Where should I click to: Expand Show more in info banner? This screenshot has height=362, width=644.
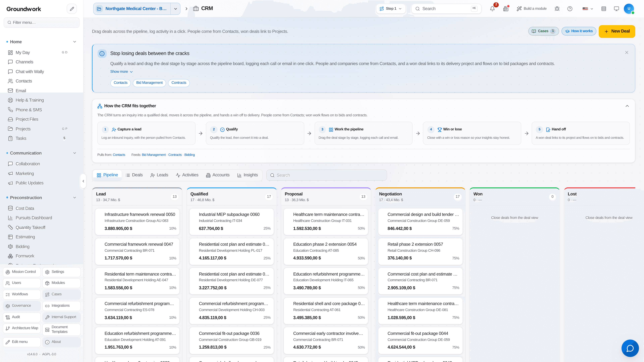[121, 72]
